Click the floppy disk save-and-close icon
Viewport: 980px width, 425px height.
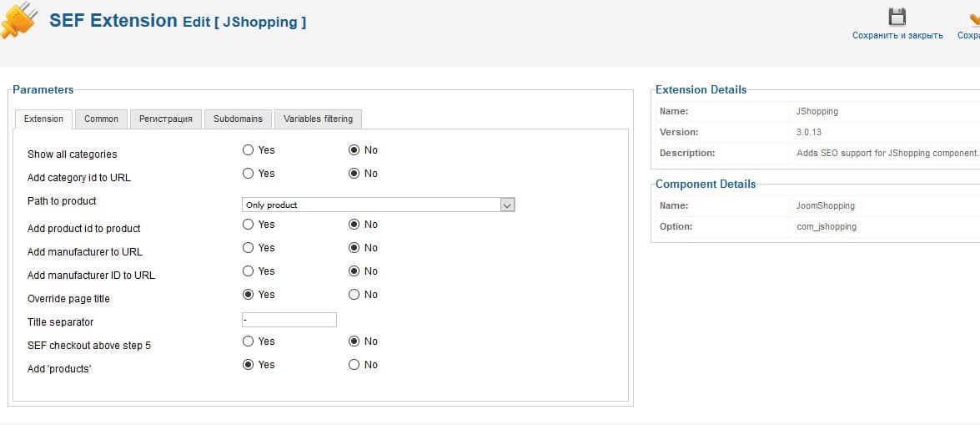tap(897, 17)
